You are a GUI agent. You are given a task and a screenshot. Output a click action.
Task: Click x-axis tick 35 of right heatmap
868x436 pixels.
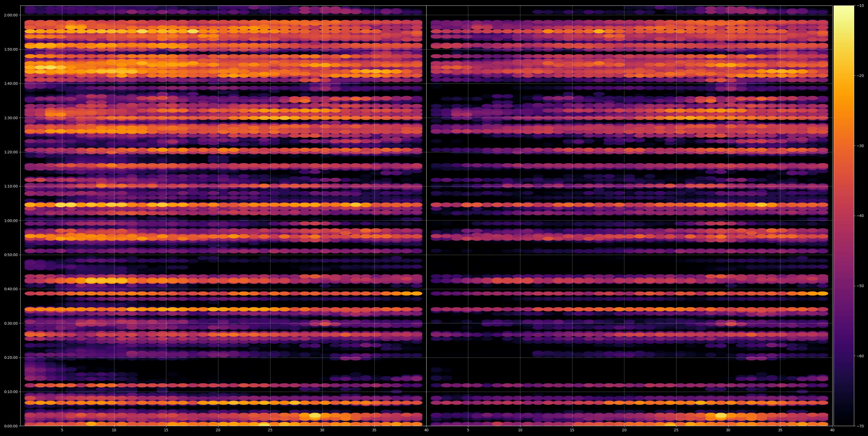pos(780,430)
